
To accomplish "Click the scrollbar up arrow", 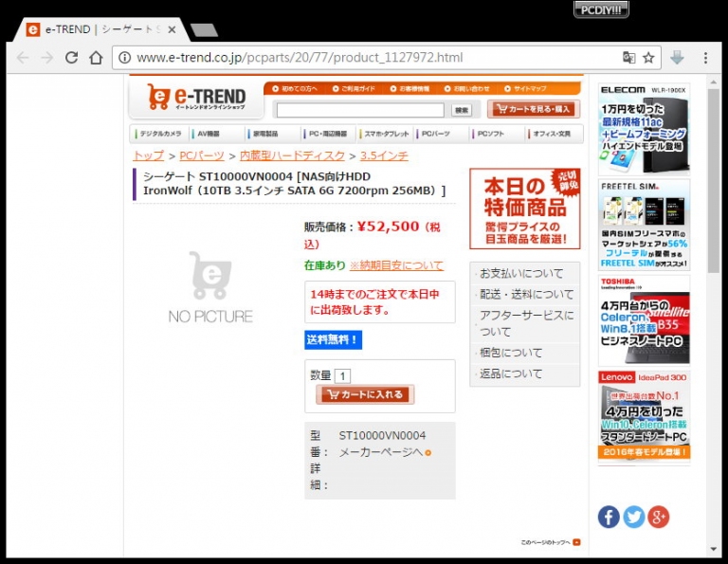I will [714, 82].
